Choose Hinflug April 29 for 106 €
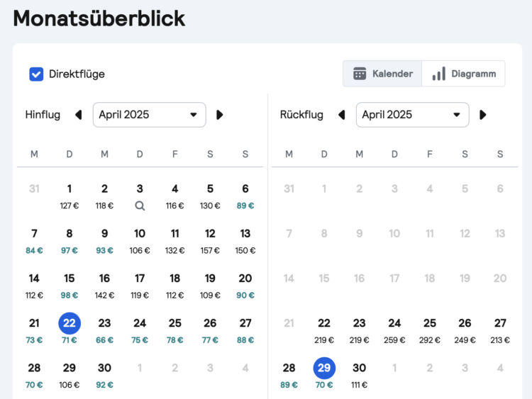532x399 pixels. point(70,376)
